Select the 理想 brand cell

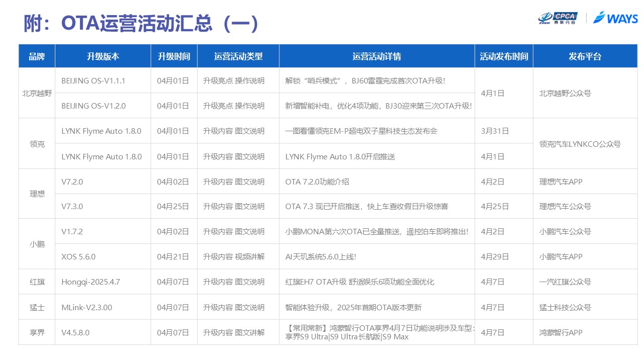[37, 194]
